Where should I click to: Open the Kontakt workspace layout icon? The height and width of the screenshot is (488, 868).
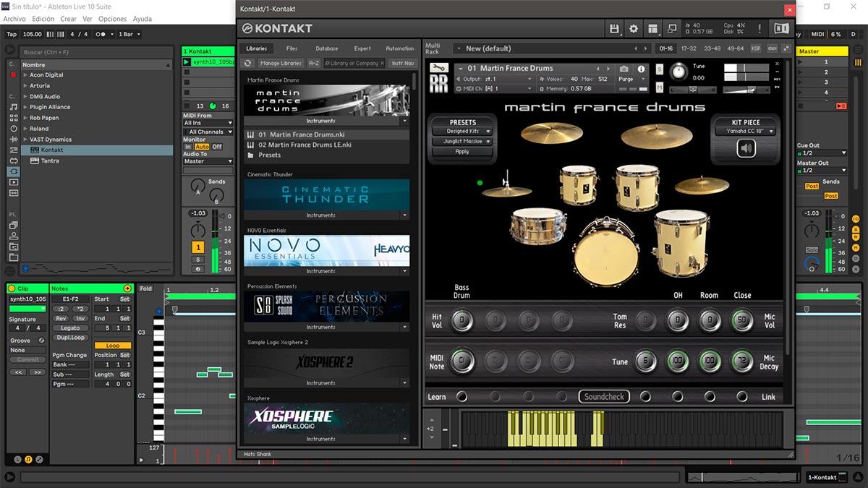pos(653,29)
